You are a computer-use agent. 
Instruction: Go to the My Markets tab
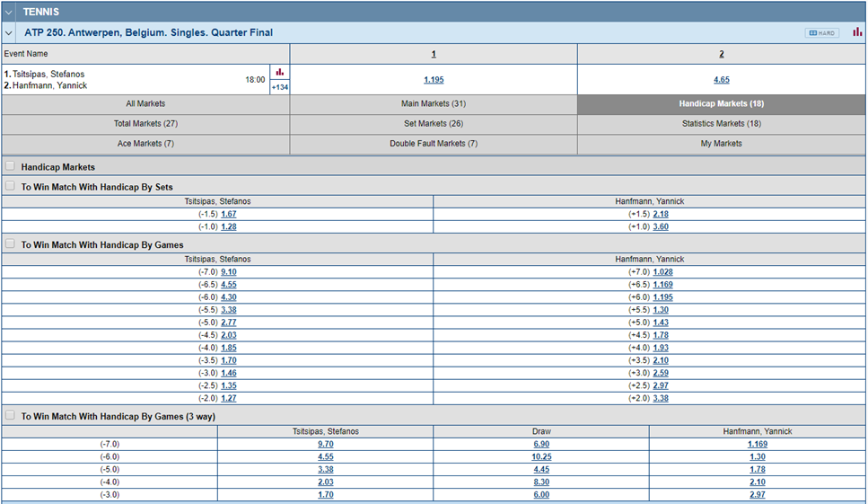721,144
